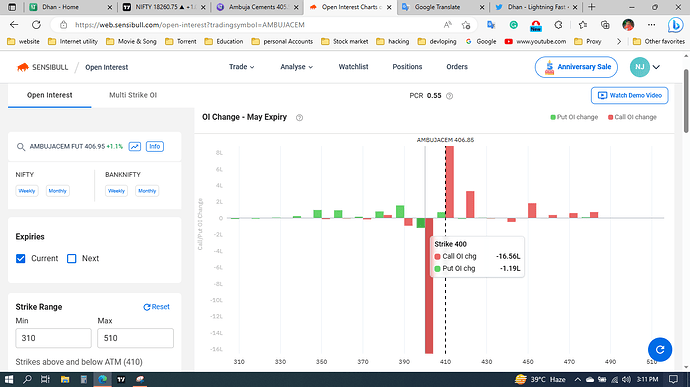The width and height of the screenshot is (690, 387).
Task: Click the browser profile avatar
Action: (628, 25)
